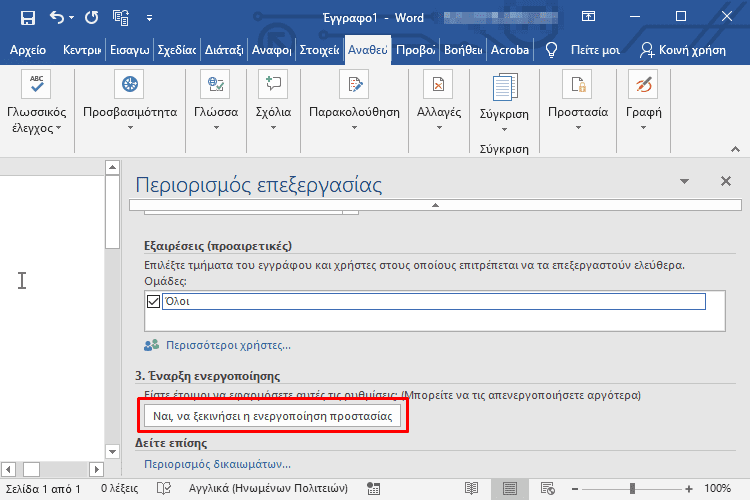Image resolution: width=750 pixels, height=500 pixels.
Task: Open the Σύγκριση compare documents icon
Action: click(x=503, y=88)
